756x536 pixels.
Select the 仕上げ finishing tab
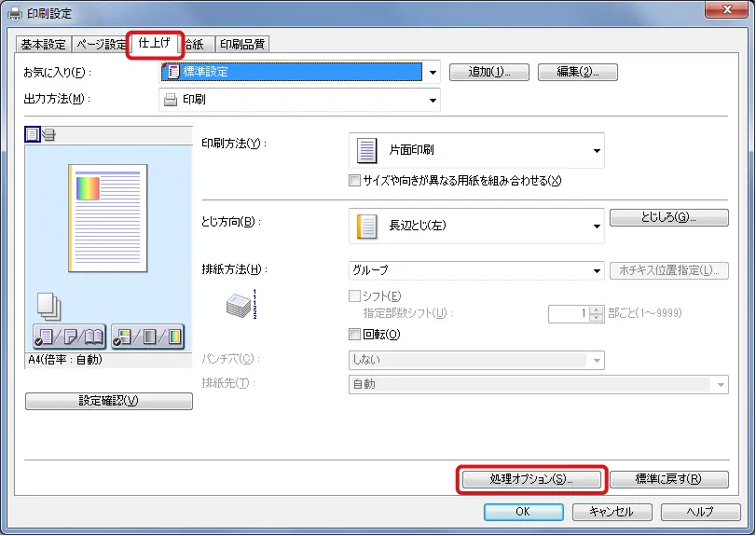(155, 43)
